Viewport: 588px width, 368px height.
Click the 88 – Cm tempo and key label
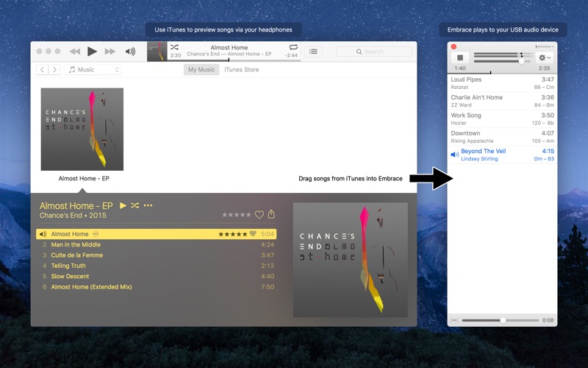(x=544, y=87)
